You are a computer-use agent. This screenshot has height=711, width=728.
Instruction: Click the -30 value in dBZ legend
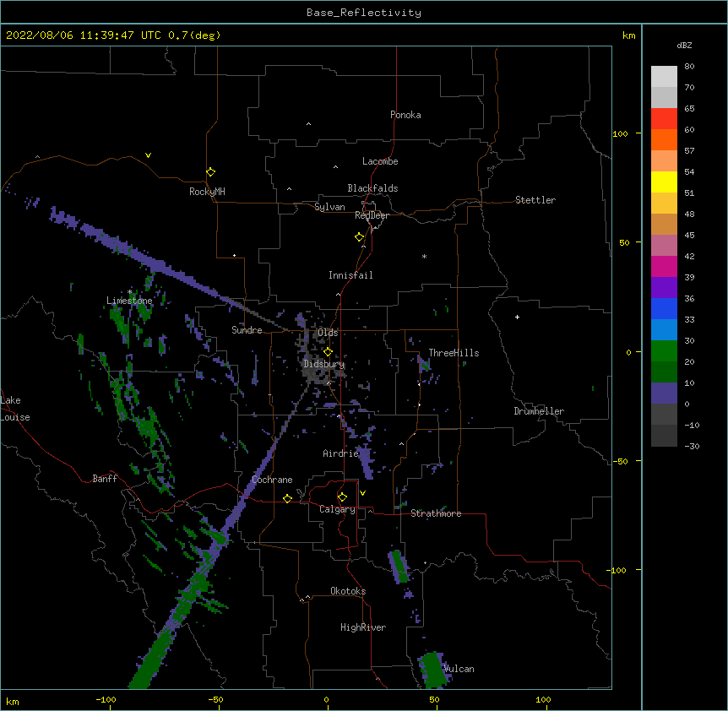click(692, 446)
